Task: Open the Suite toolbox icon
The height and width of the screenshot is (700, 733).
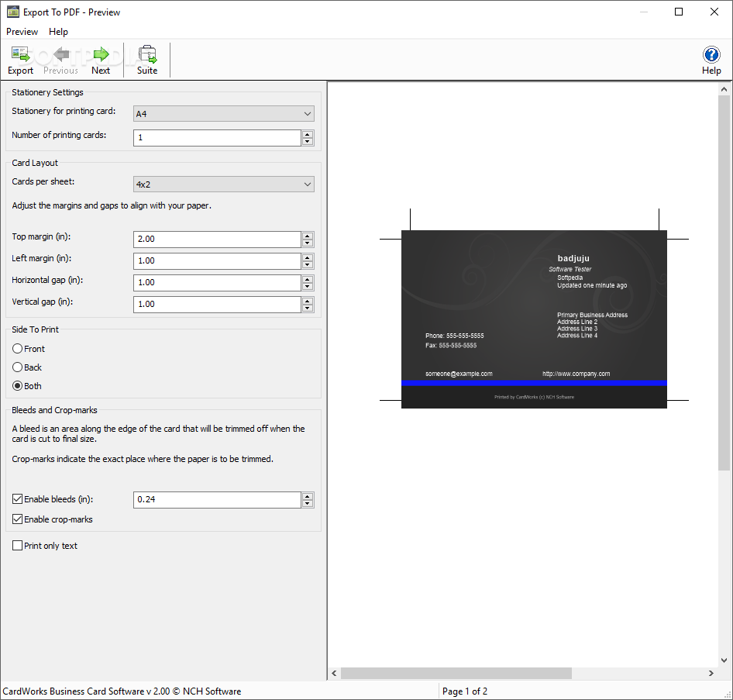Action: click(x=147, y=55)
